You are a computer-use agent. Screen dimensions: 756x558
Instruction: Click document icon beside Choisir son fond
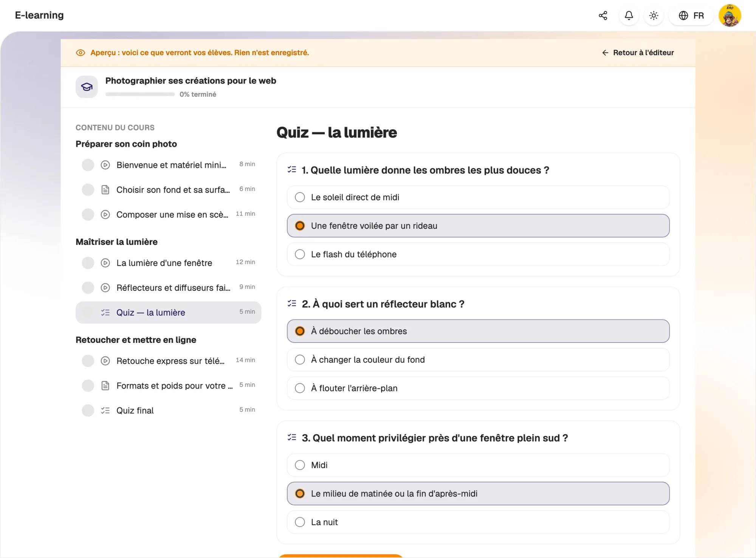point(105,190)
